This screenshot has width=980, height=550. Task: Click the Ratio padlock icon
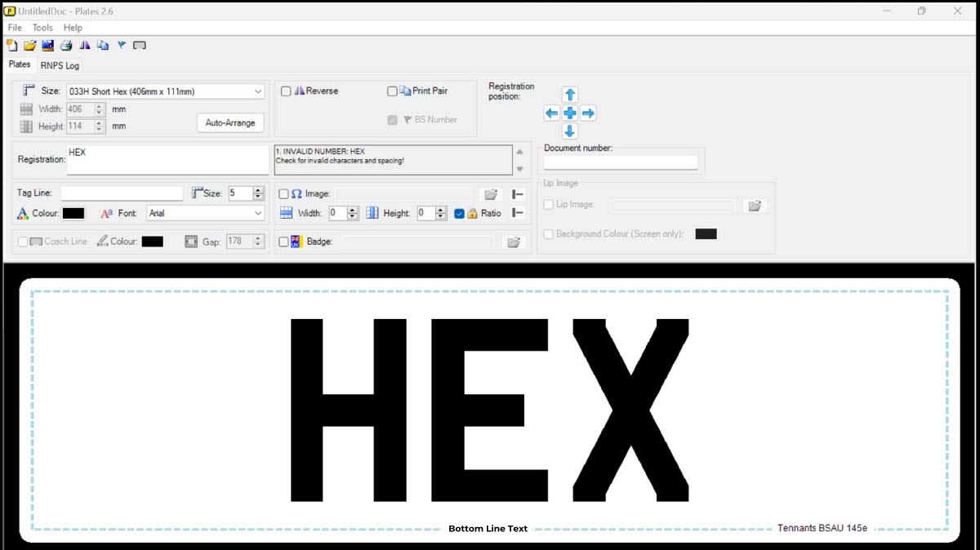click(472, 214)
